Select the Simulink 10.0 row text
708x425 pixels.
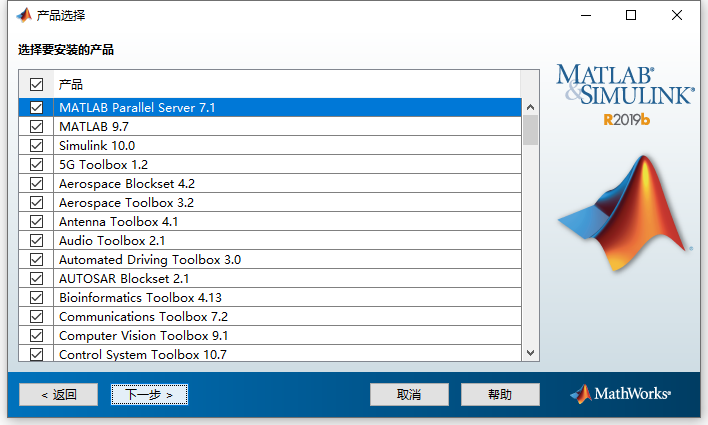point(97,145)
